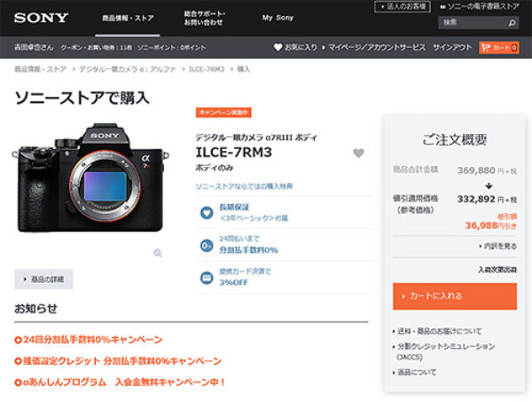Click the 0% installment icon

tap(206, 245)
